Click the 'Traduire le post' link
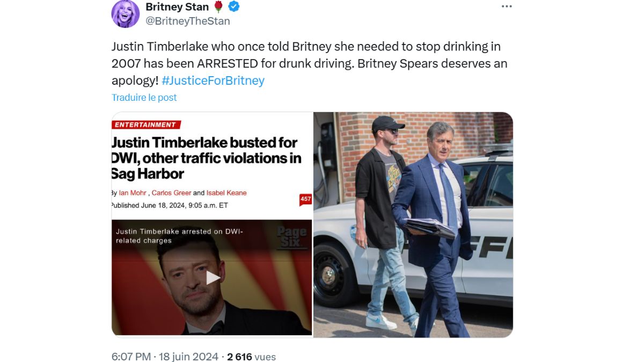The width and height of the screenshot is (644, 362). pyautogui.click(x=144, y=98)
